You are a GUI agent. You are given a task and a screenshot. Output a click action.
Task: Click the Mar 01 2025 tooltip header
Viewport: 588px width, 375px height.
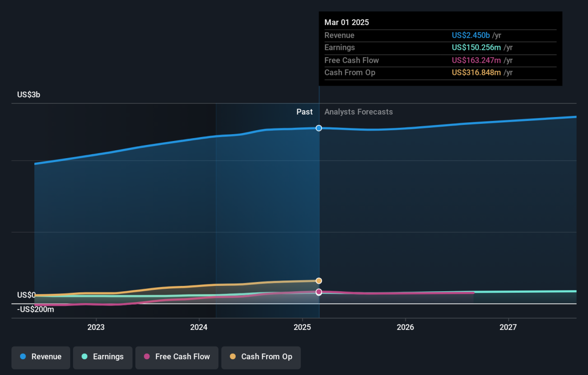point(347,23)
